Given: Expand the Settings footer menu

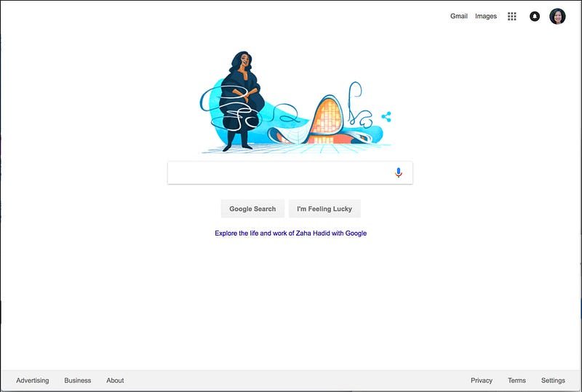Looking at the screenshot, I should coord(553,380).
